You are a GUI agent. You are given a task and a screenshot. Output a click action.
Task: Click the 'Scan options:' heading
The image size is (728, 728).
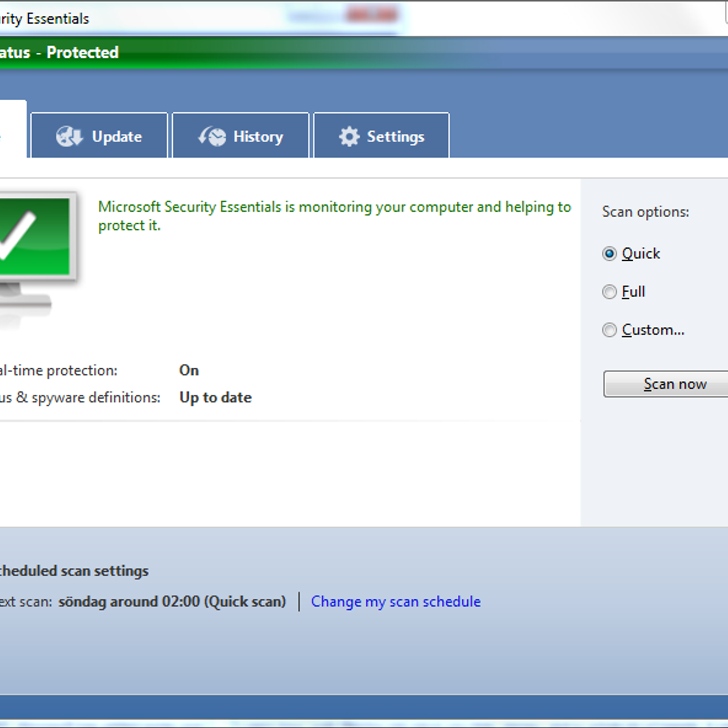pos(645,212)
